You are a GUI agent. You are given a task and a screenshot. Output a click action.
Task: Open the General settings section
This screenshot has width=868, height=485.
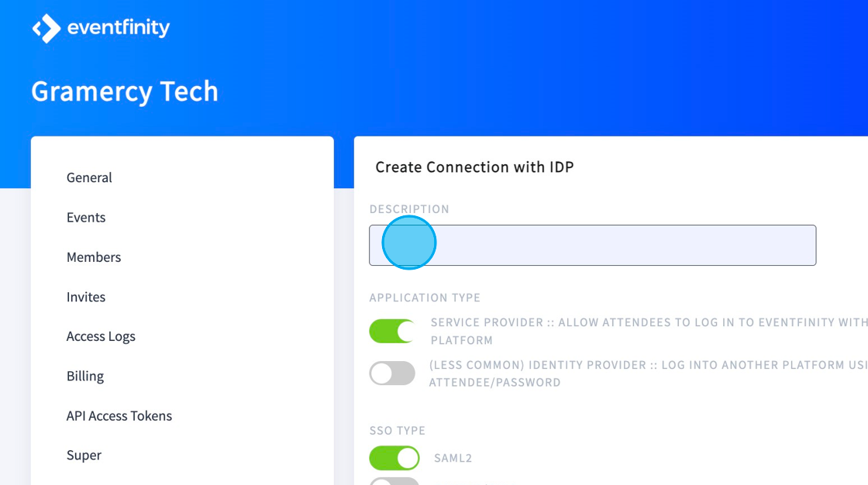(89, 177)
